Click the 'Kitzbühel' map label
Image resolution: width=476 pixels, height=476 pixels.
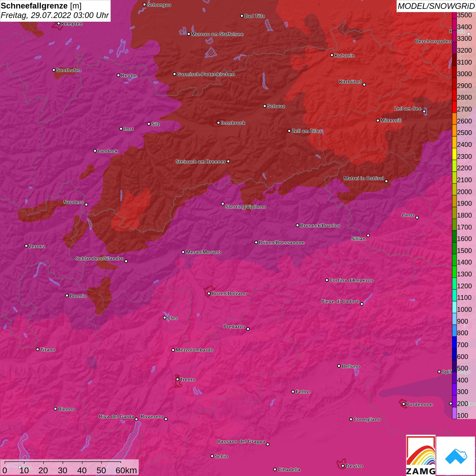click(x=350, y=82)
